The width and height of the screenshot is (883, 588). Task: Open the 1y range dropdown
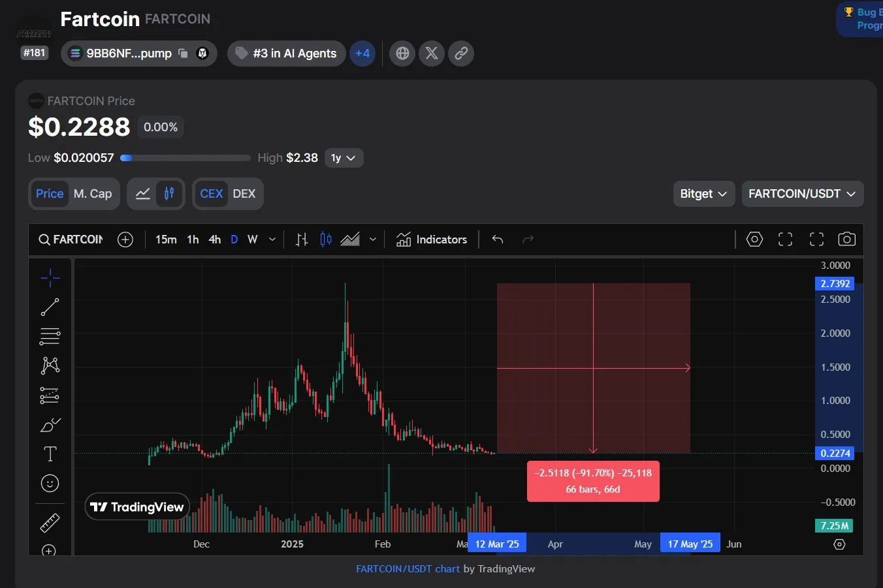343,158
